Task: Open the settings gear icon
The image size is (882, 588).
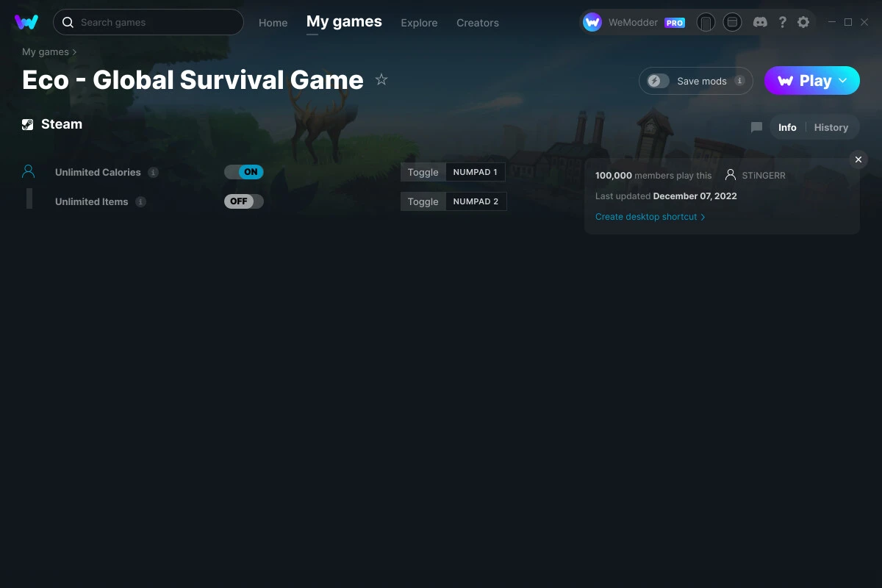Action: tap(803, 22)
